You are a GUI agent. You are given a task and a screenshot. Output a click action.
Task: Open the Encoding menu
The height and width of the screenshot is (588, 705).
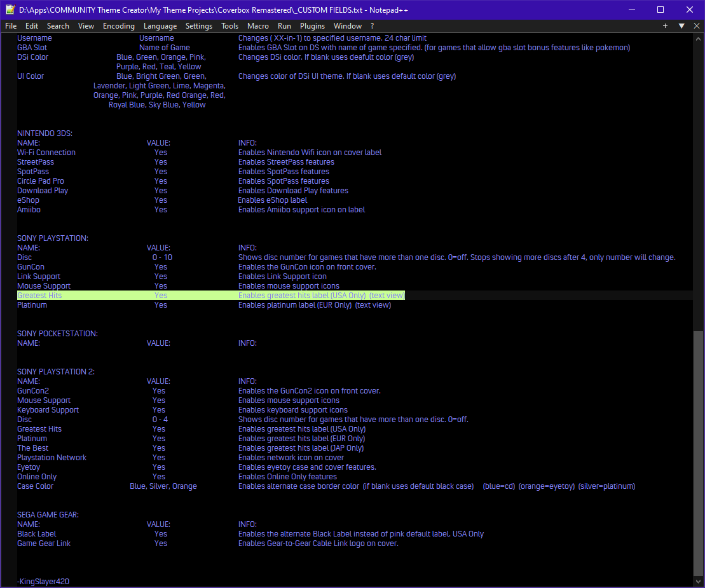pos(119,26)
